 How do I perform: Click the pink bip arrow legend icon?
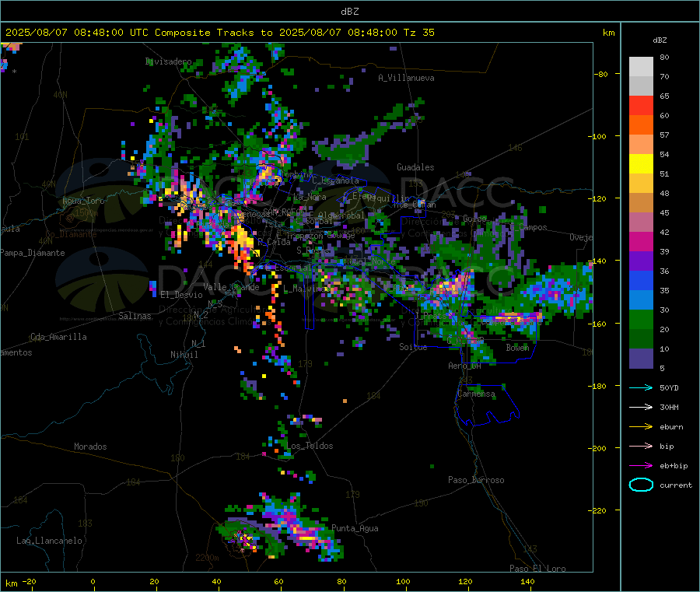641,446
